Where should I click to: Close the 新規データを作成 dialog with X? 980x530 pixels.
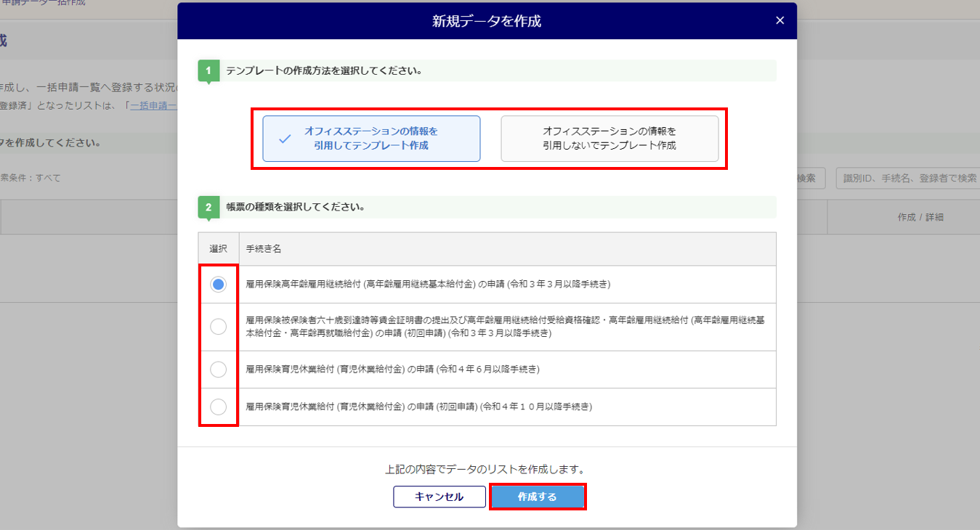(x=780, y=20)
